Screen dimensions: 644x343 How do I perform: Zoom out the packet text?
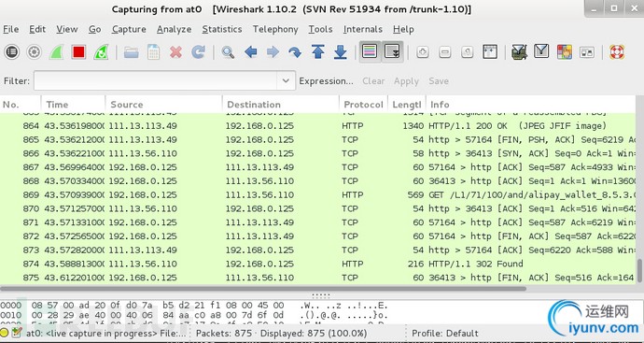click(x=445, y=52)
